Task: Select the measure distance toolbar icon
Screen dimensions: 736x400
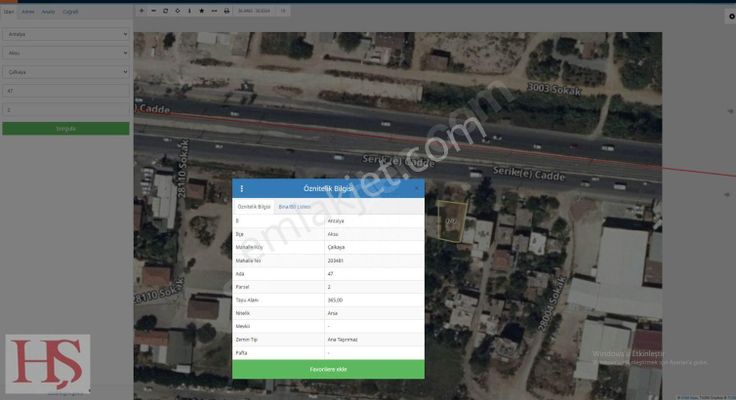Action: (214, 10)
